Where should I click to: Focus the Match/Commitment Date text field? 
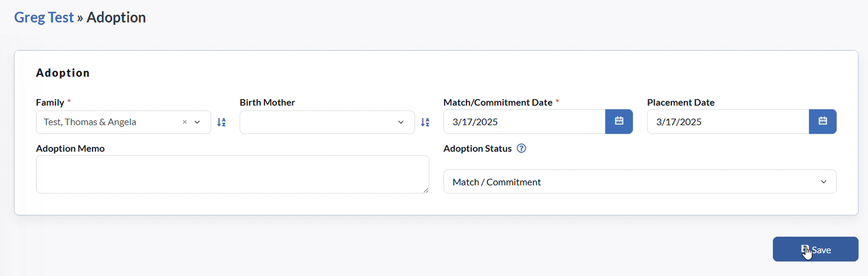pos(524,122)
